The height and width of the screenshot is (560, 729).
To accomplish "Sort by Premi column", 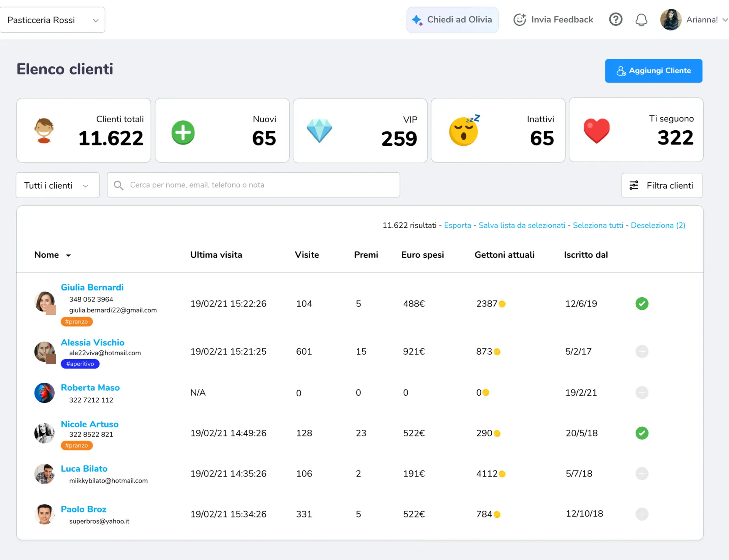I will tap(366, 255).
